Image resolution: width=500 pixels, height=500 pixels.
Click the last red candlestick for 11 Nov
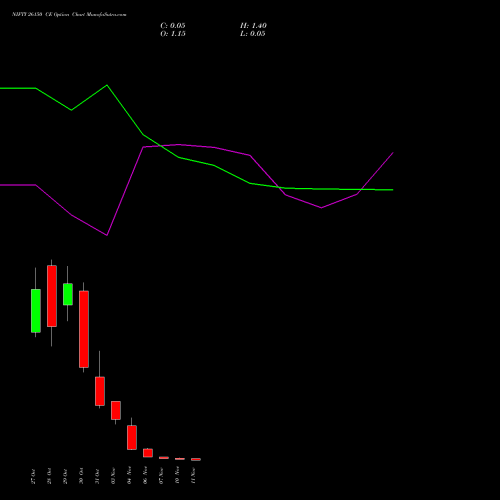coord(196,459)
